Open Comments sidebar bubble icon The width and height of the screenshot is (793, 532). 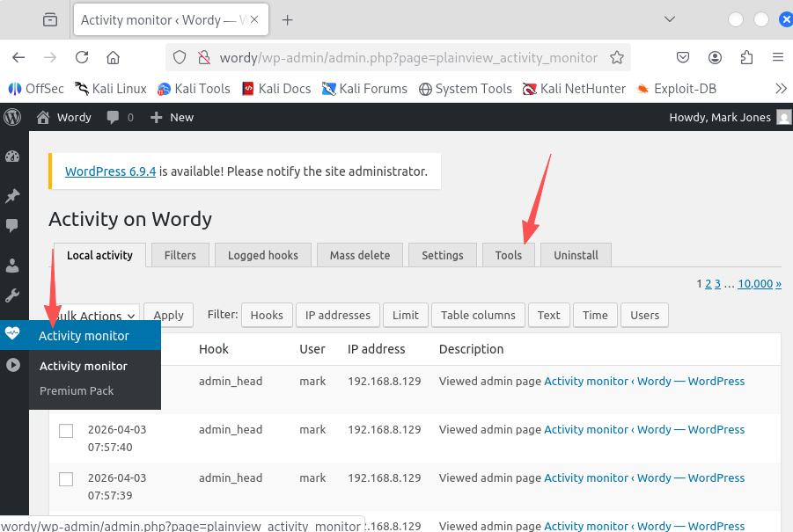coord(12,226)
